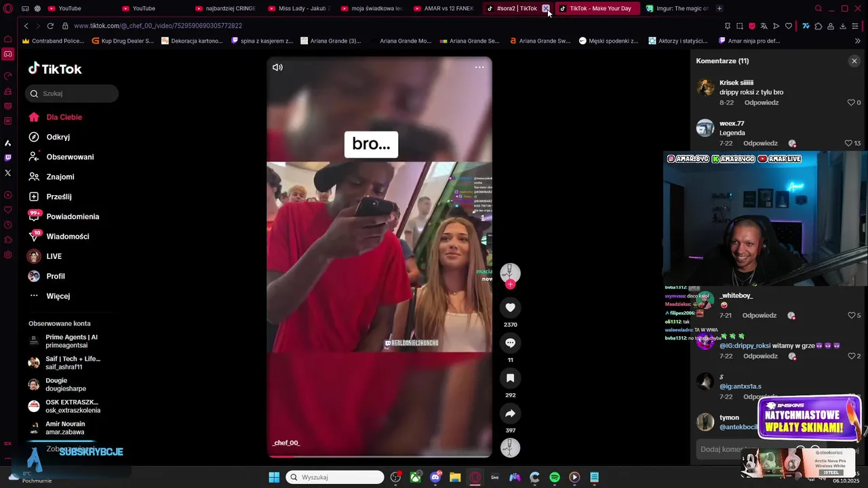868x488 pixels.
Task: Reply to Krisek siiiiii via Odpowiedz
Action: (762, 102)
